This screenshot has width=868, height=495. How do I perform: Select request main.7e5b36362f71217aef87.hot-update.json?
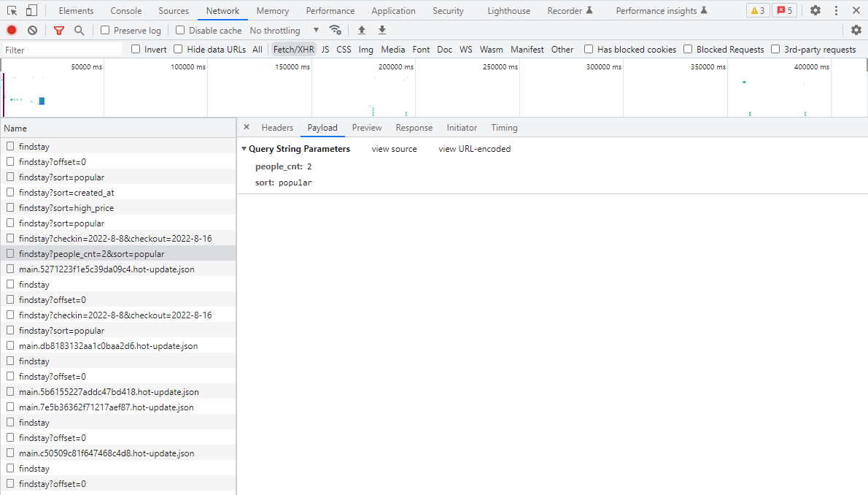(118, 407)
